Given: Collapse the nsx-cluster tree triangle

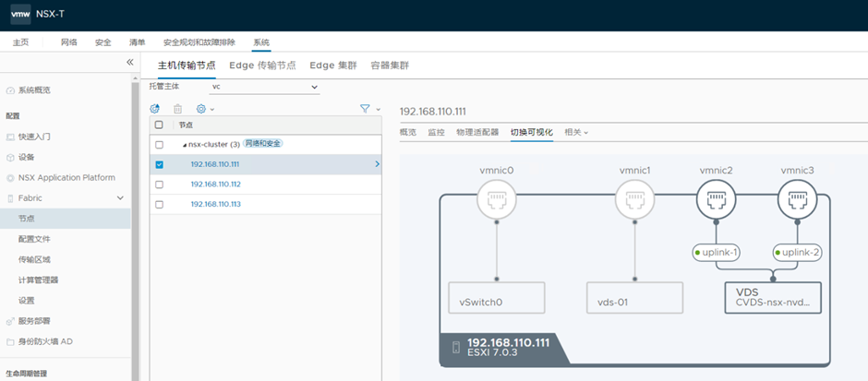Looking at the screenshot, I should click(x=185, y=145).
